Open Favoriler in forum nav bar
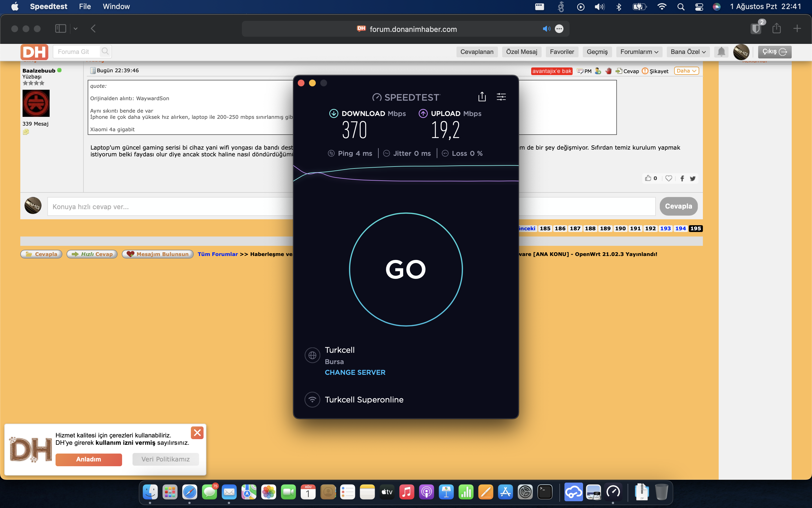Screen dimensions: 812x508 click(562, 52)
